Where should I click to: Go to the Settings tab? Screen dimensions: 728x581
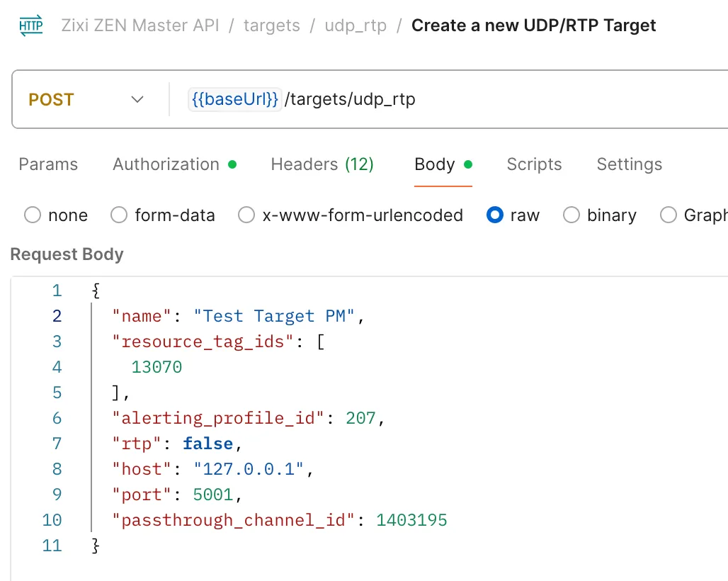(629, 164)
